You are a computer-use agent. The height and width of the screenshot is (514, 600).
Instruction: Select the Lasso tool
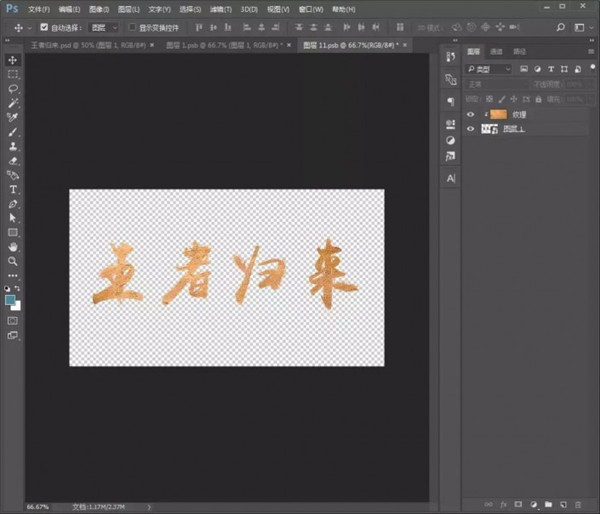[x=13, y=88]
